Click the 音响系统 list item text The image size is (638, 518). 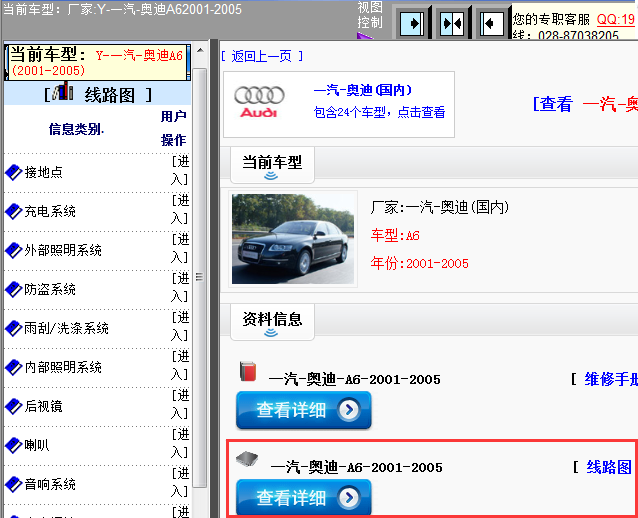coord(50,484)
